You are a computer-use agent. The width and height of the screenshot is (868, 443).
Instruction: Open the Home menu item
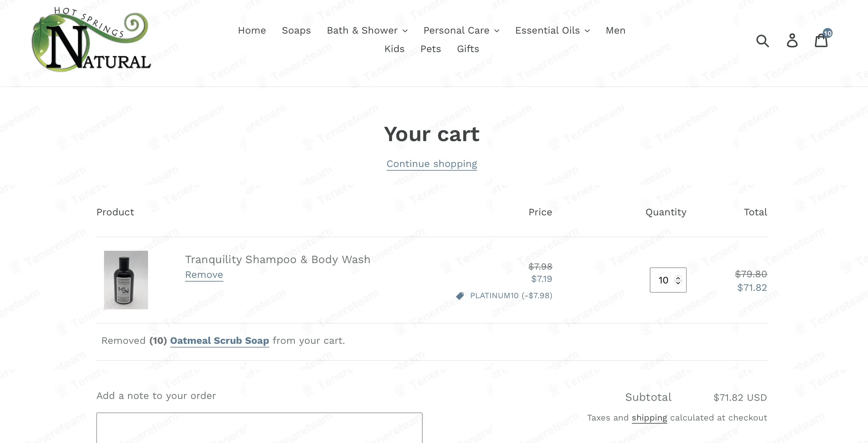252,30
